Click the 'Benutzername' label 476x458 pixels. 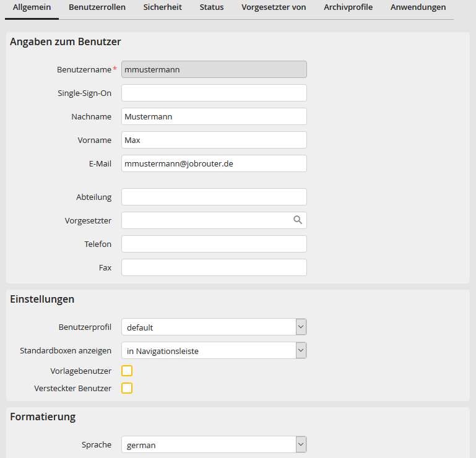pyautogui.click(x=84, y=69)
